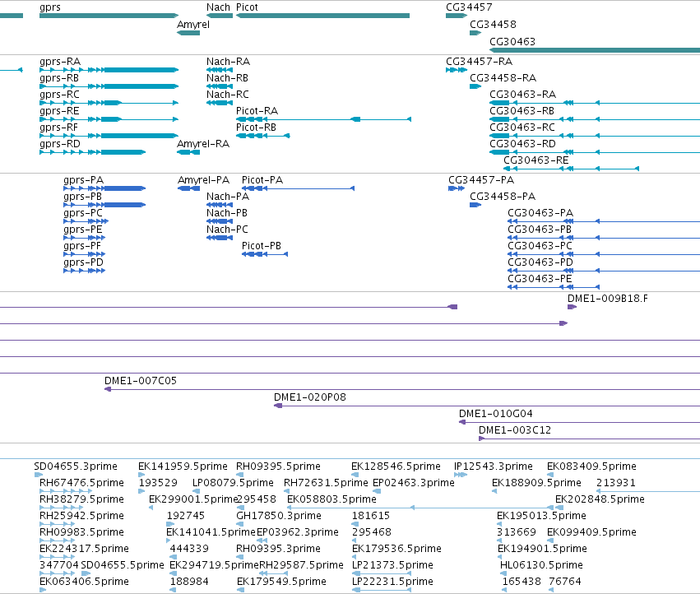
Task: Select clone DME1-003C12 label
Action: [515, 430]
